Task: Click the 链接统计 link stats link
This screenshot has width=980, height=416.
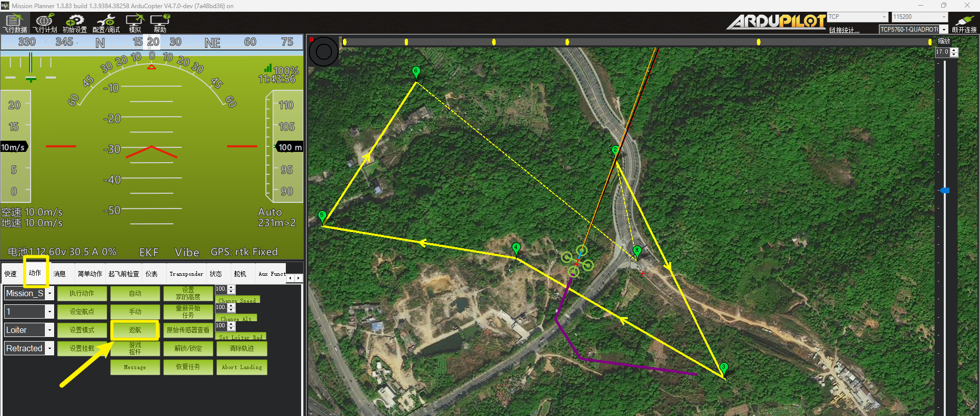Action: [x=844, y=30]
